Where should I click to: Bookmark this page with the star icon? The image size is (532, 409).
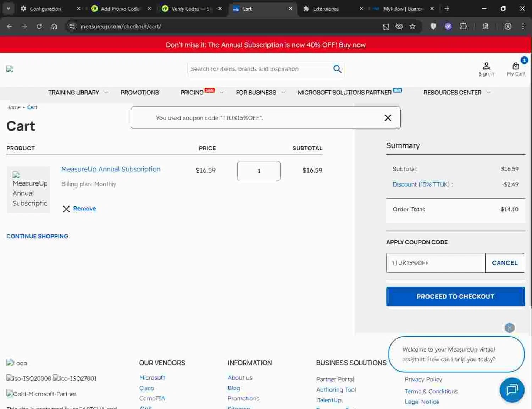412,26
